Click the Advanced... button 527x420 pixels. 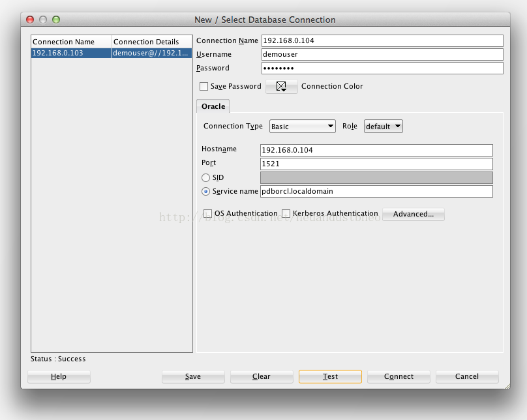tap(414, 214)
